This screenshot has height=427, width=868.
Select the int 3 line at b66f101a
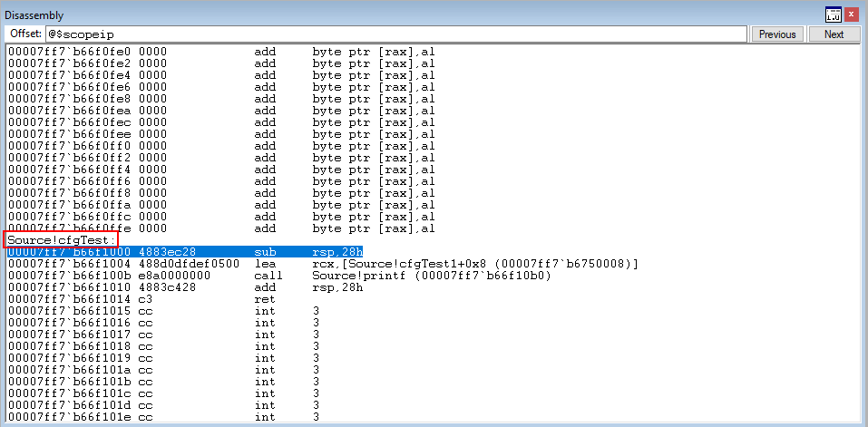tap(163, 370)
